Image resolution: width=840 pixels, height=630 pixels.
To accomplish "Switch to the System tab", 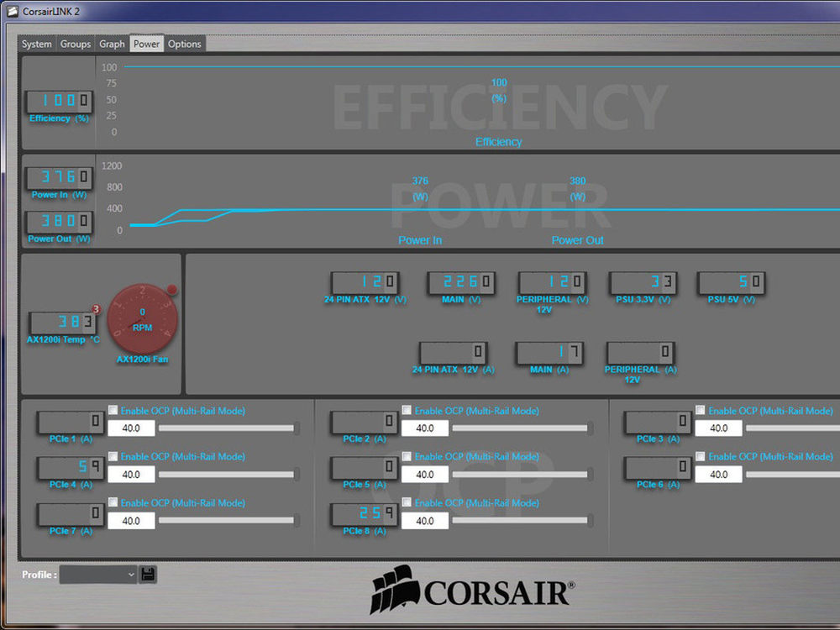I will (x=37, y=44).
